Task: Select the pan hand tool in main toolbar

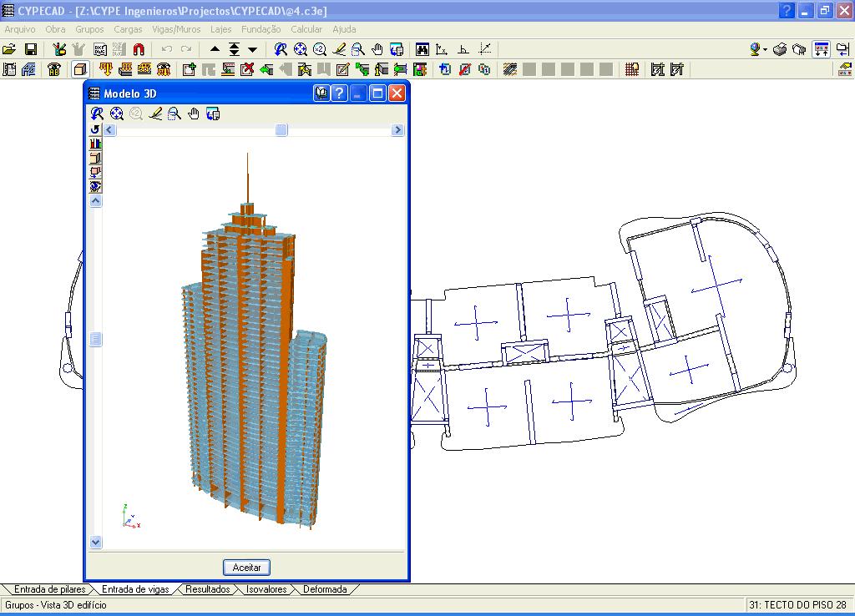Action: pos(377,49)
